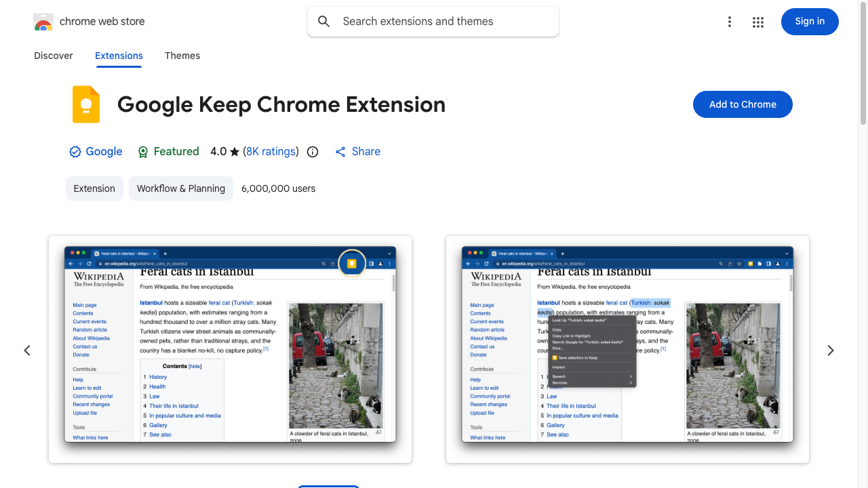This screenshot has width=868, height=488.
Task: Focus the Search extensions and themes field
Action: coord(433,22)
